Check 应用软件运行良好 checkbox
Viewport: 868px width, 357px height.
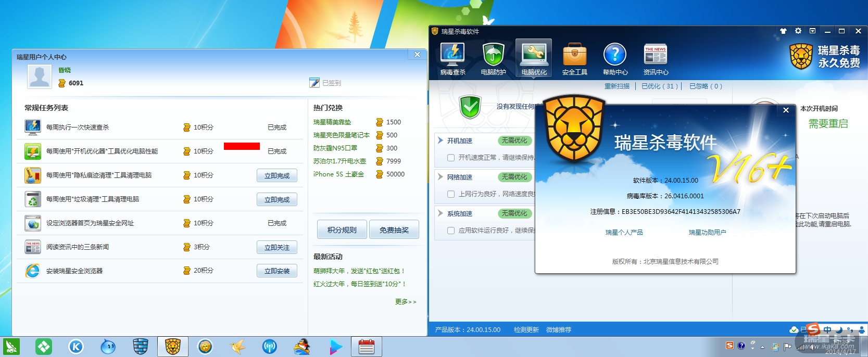point(451,231)
